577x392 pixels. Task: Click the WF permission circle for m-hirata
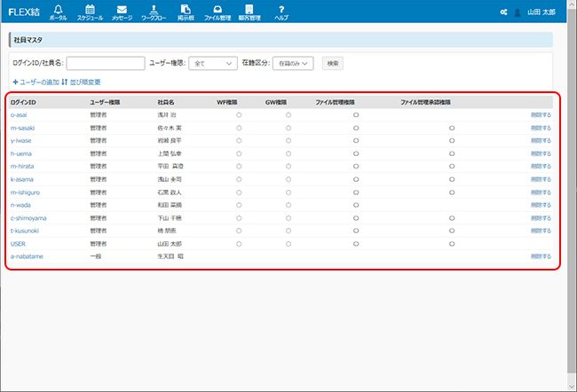(x=239, y=166)
